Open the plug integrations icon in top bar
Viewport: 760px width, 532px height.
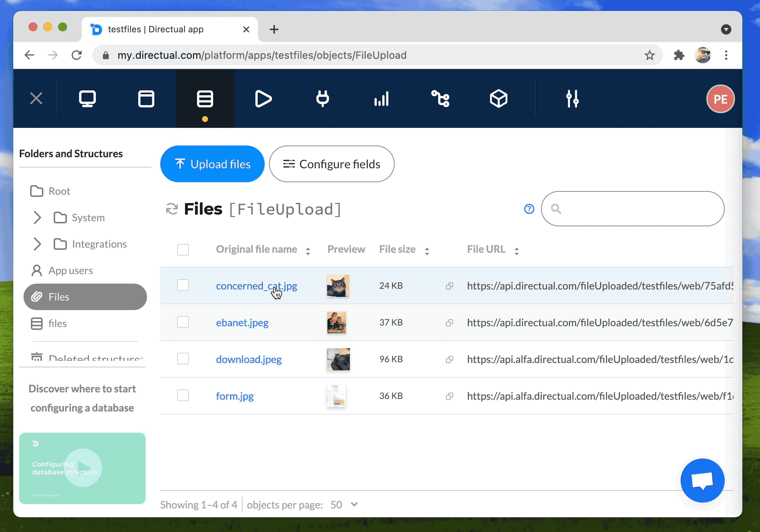(322, 98)
